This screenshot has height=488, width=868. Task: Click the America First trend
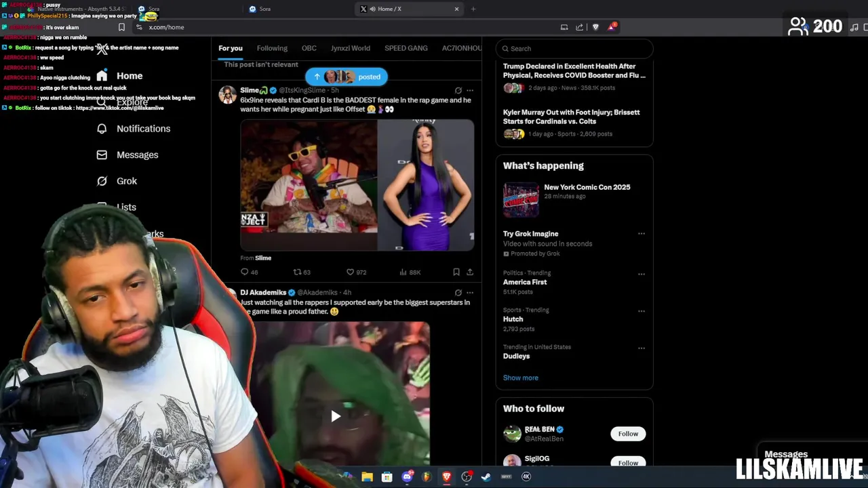[x=525, y=282]
